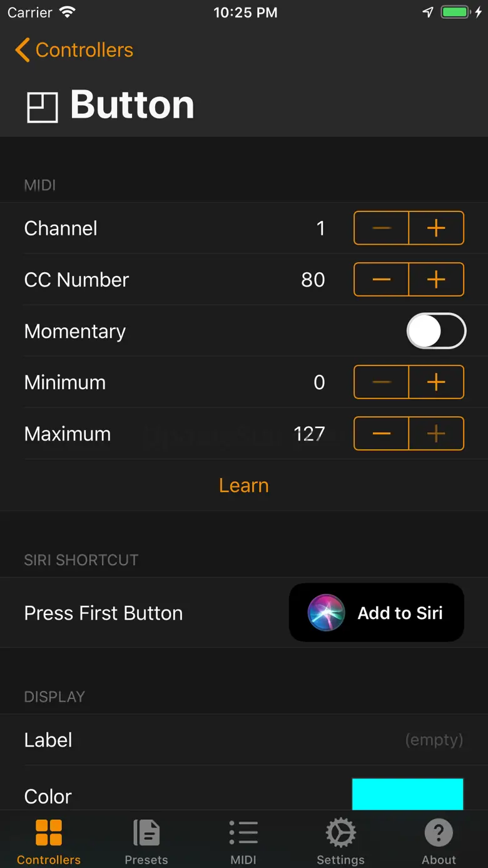The image size is (488, 868).
Task: Open the Presets tab icon
Action: point(146,834)
